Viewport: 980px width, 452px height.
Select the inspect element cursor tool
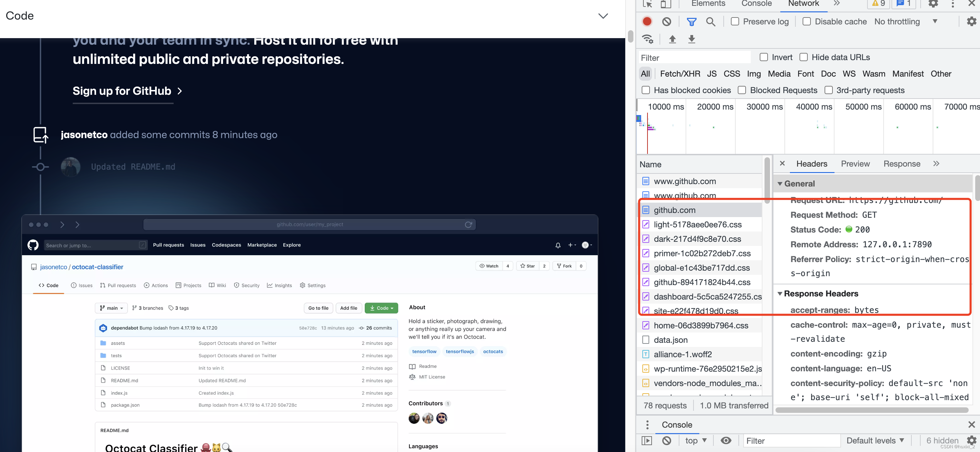point(647,4)
